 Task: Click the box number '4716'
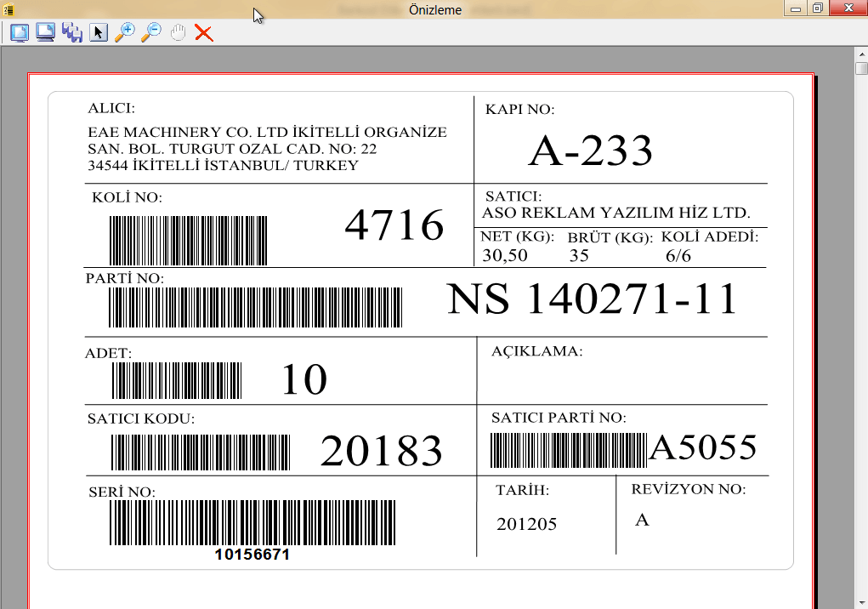tap(394, 225)
